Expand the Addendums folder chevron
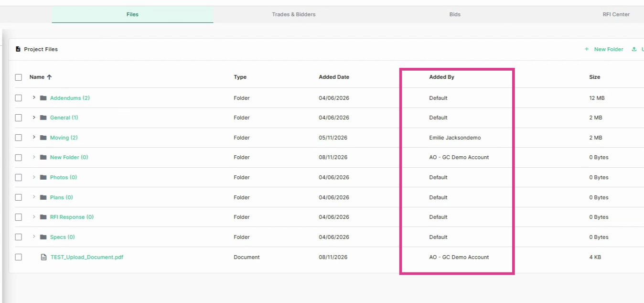The height and width of the screenshot is (303, 644). (34, 97)
